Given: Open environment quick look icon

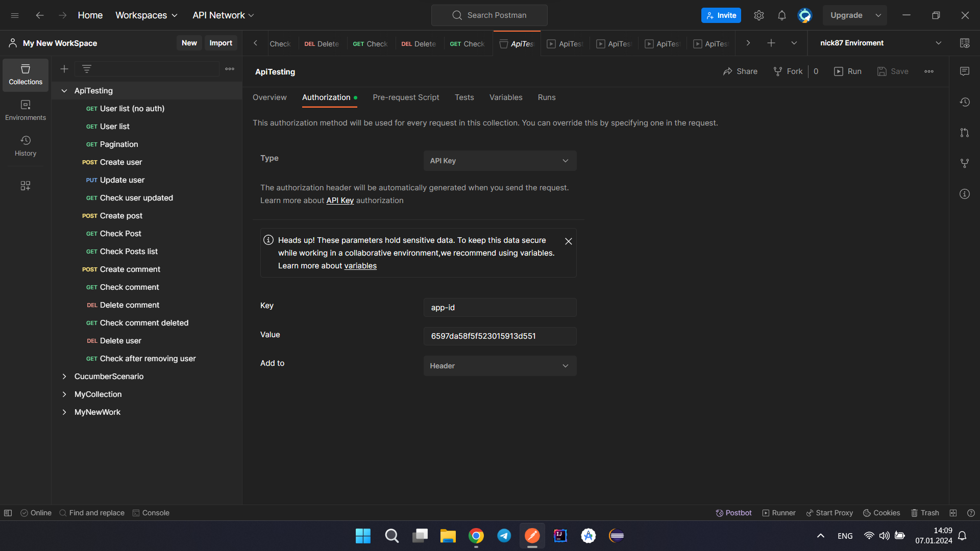Looking at the screenshot, I should click(965, 43).
